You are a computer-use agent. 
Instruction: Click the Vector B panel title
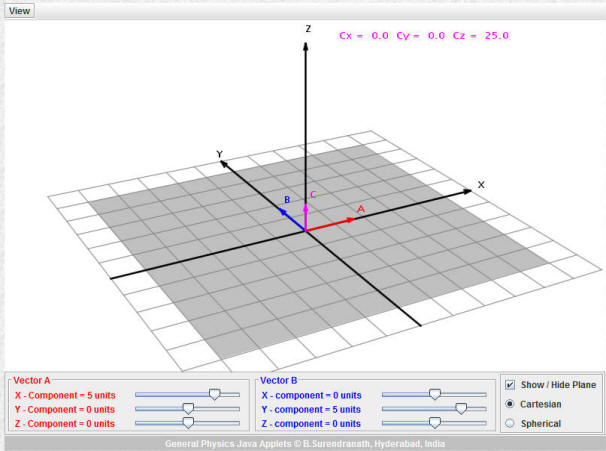point(279,380)
